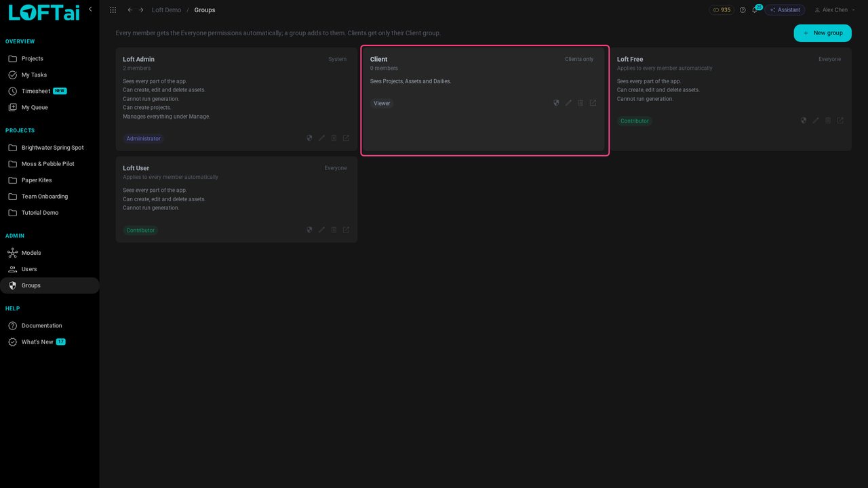
Task: Open My Queue in the sidebar
Action: 50,108
